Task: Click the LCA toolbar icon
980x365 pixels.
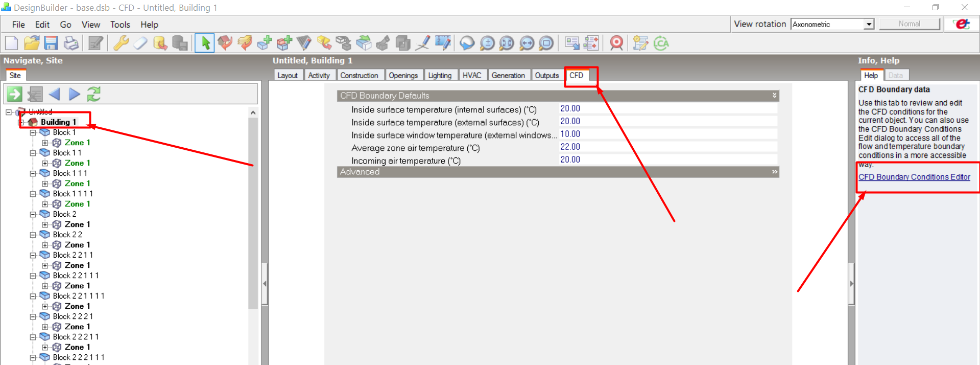Action: click(661, 43)
